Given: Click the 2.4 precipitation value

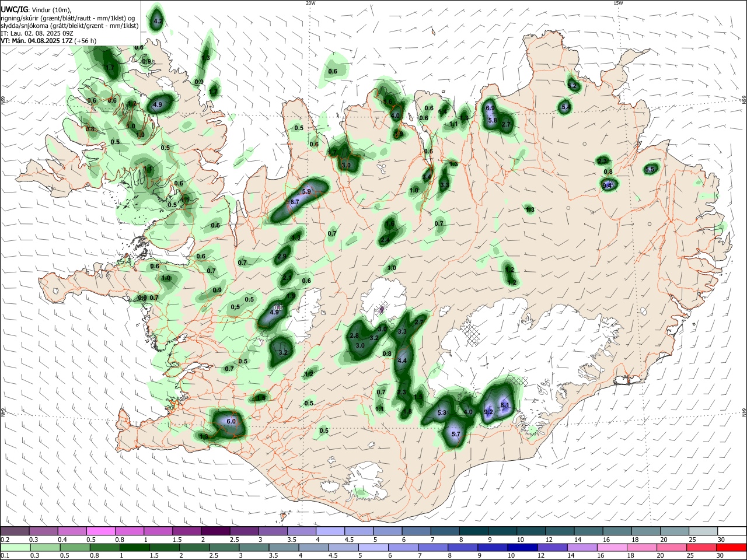Looking at the screenshot, I should pyautogui.click(x=385, y=240).
